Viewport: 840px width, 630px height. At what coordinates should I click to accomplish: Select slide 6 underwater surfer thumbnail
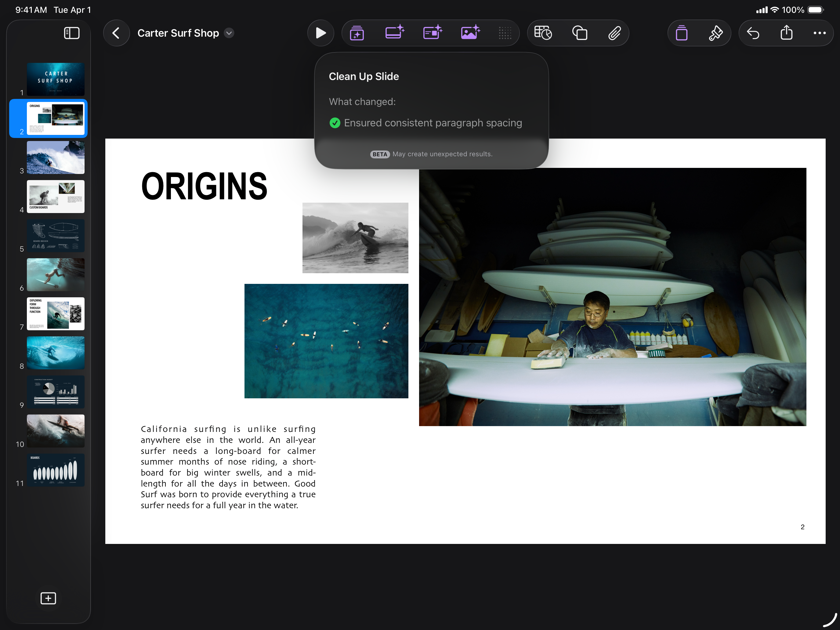point(56,275)
